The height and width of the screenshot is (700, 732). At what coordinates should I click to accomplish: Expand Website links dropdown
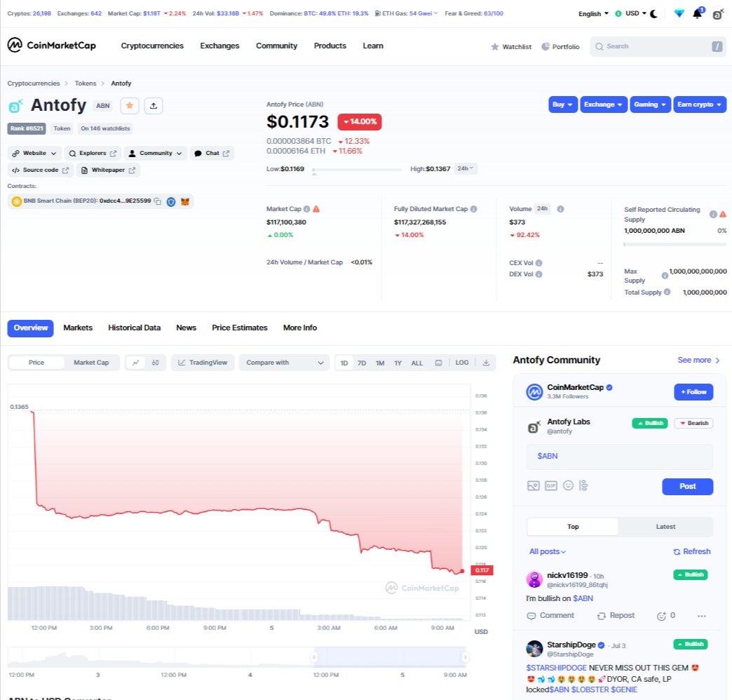pyautogui.click(x=34, y=153)
